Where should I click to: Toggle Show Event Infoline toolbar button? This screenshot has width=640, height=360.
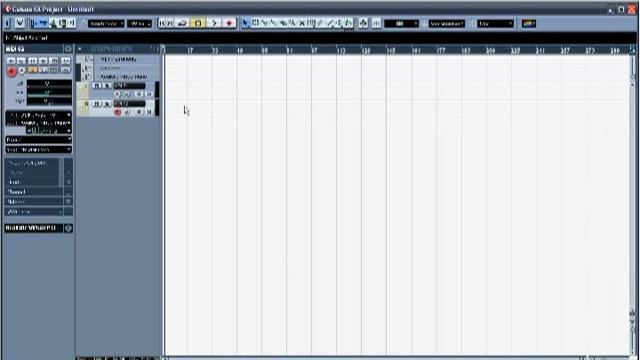pyautogui.click(x=43, y=23)
